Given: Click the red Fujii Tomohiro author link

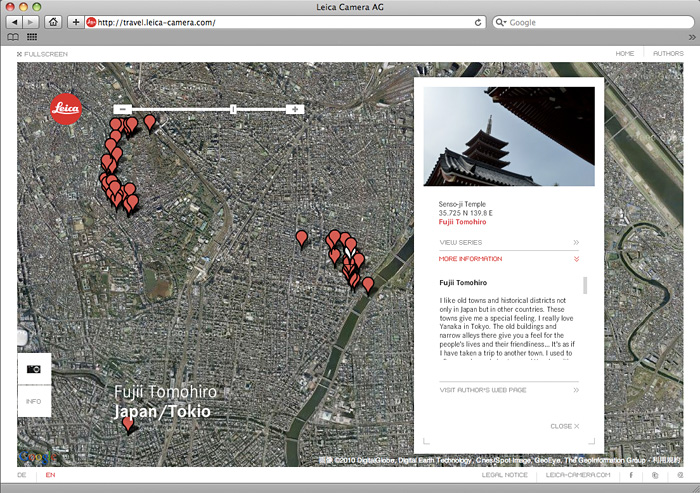Looking at the screenshot, I should 462,222.
